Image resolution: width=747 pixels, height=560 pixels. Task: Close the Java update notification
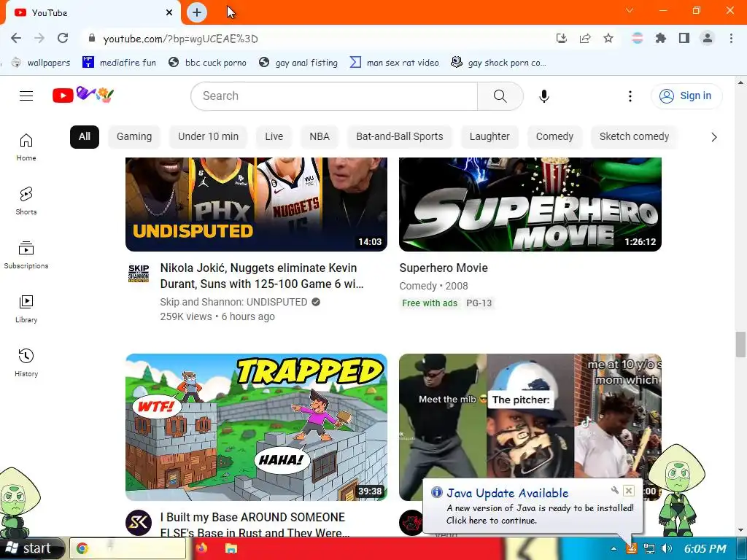pyautogui.click(x=629, y=491)
